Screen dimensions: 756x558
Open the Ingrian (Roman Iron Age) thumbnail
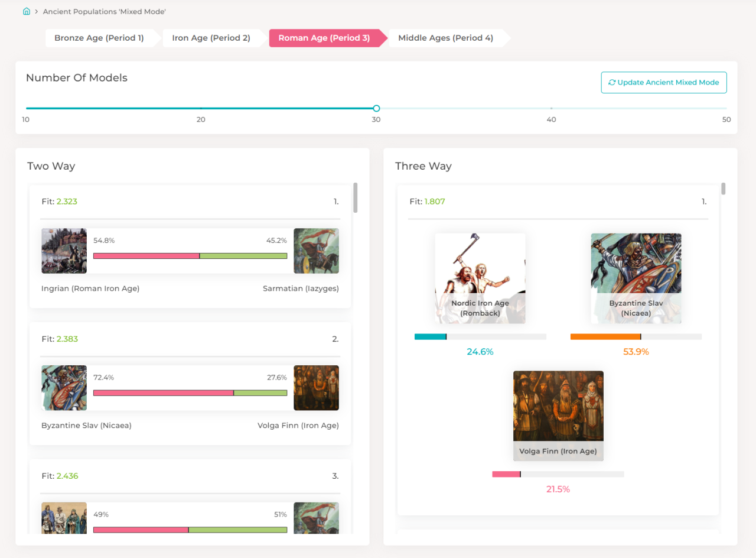click(64, 251)
